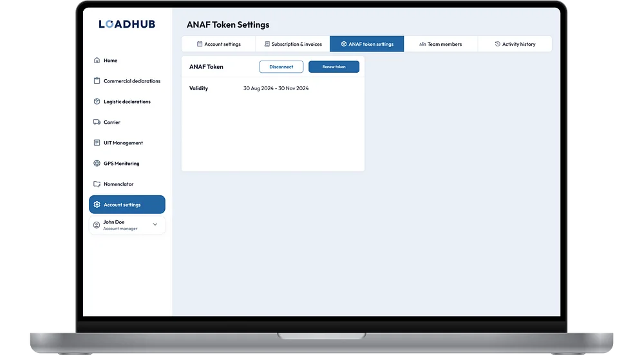Click the Validity label

point(199,88)
